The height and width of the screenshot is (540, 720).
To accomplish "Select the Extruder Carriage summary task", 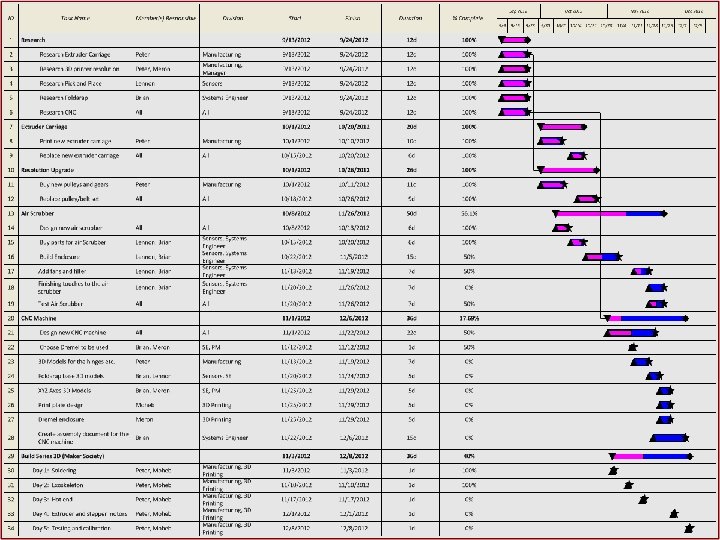I will point(44,127).
